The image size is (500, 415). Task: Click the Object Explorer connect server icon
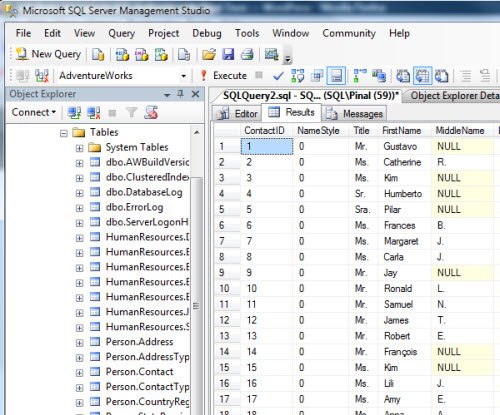click(x=74, y=113)
